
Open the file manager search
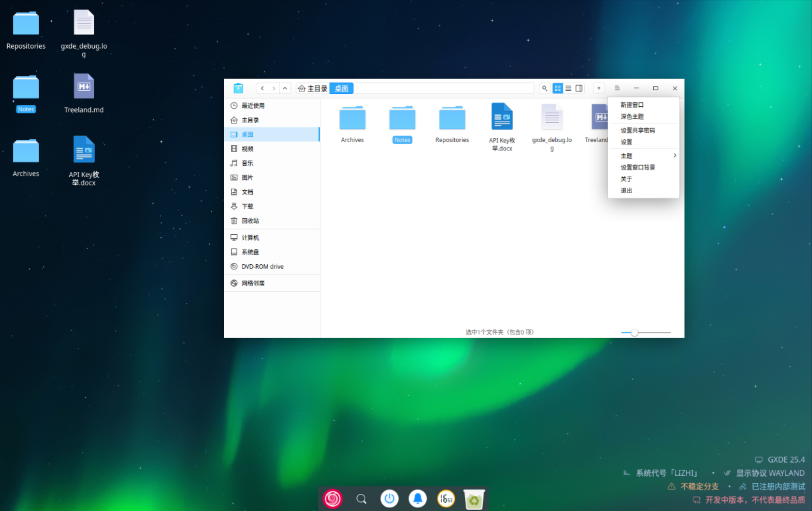pyautogui.click(x=544, y=88)
